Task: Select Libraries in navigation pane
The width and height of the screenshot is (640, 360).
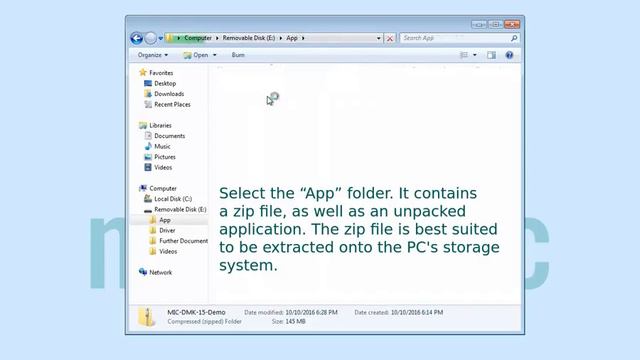Action: tap(160, 125)
